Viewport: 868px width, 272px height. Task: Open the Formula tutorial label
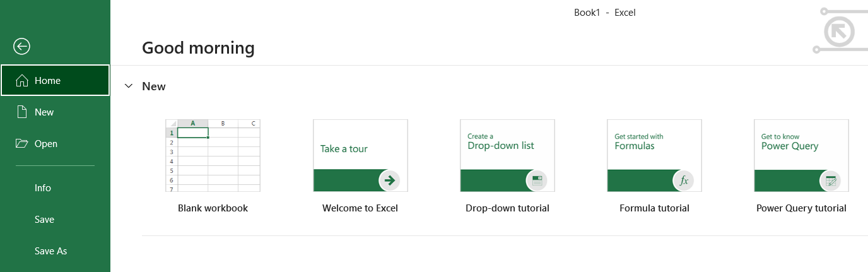(x=654, y=208)
